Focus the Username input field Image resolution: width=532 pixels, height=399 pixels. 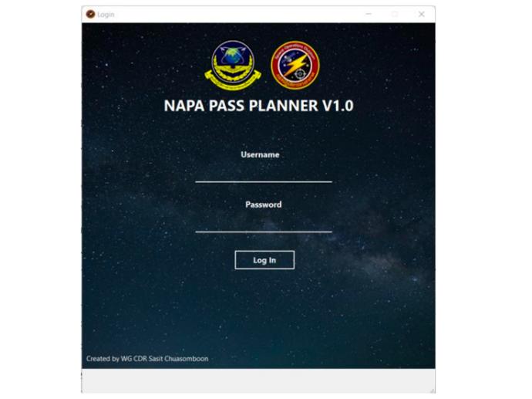[264, 174]
